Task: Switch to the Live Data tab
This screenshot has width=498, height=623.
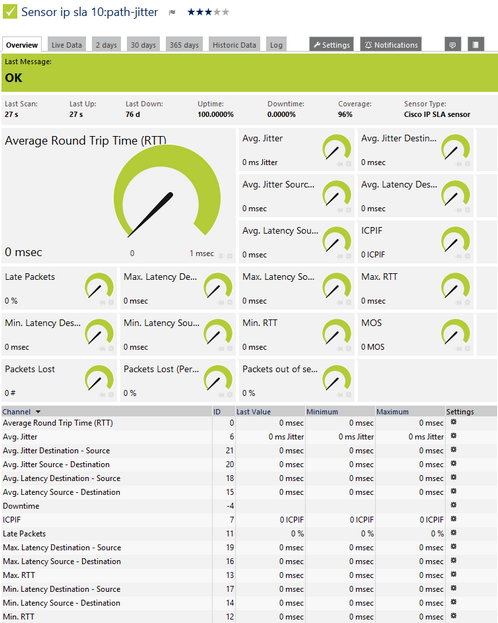Action: [66, 45]
